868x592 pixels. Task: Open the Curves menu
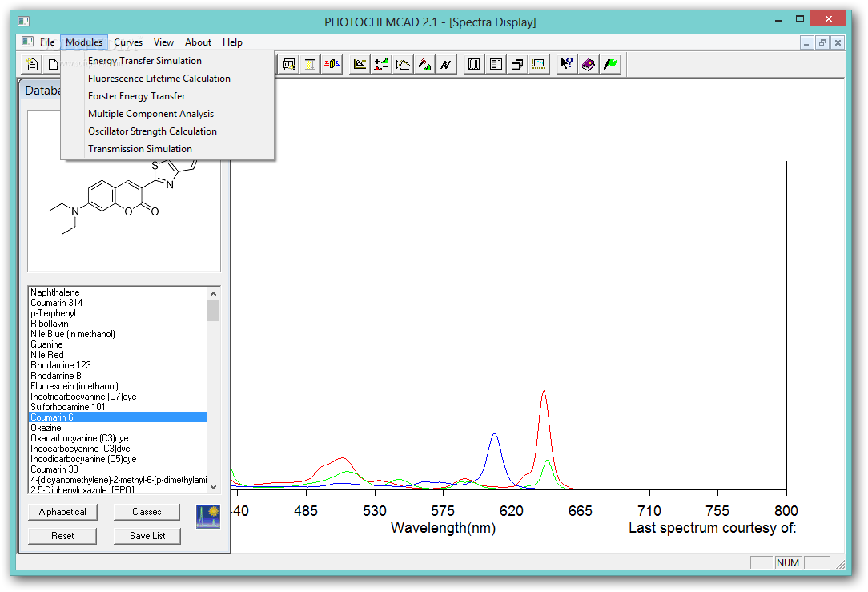tap(128, 42)
